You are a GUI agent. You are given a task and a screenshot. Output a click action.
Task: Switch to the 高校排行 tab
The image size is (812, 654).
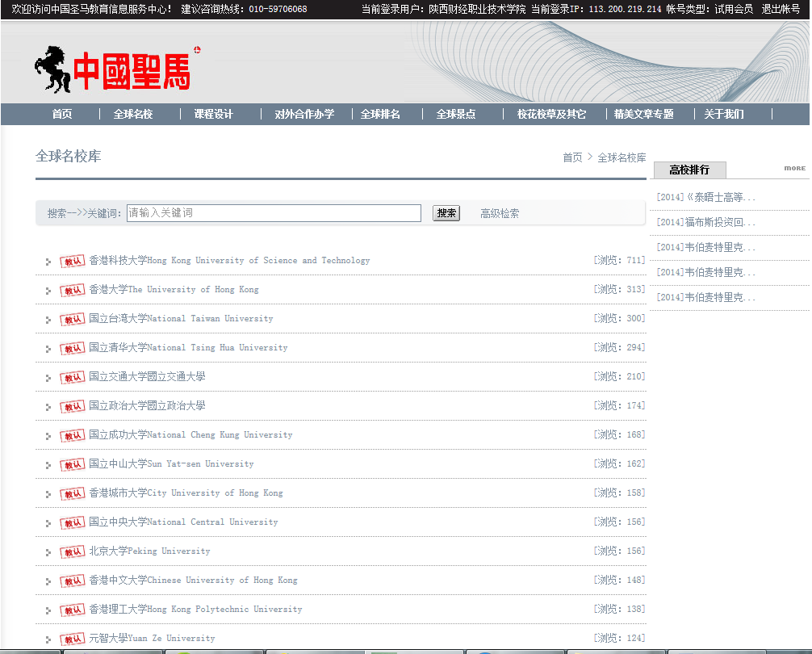click(689, 170)
